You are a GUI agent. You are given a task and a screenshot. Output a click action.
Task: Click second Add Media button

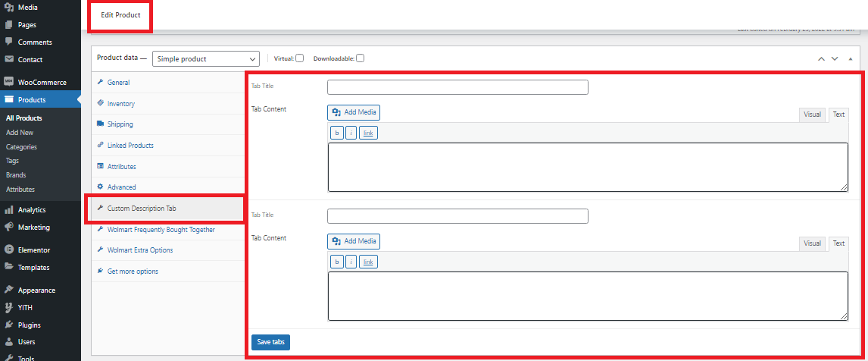coord(354,241)
